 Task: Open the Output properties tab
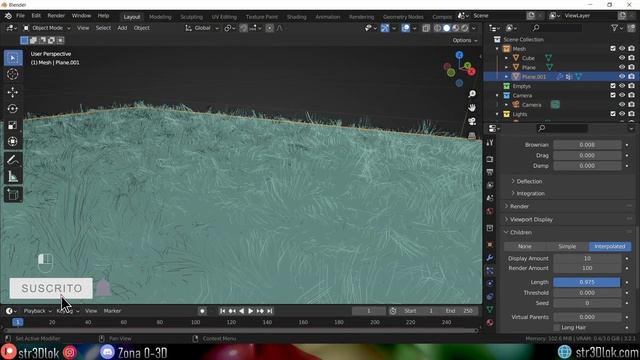coord(490,172)
